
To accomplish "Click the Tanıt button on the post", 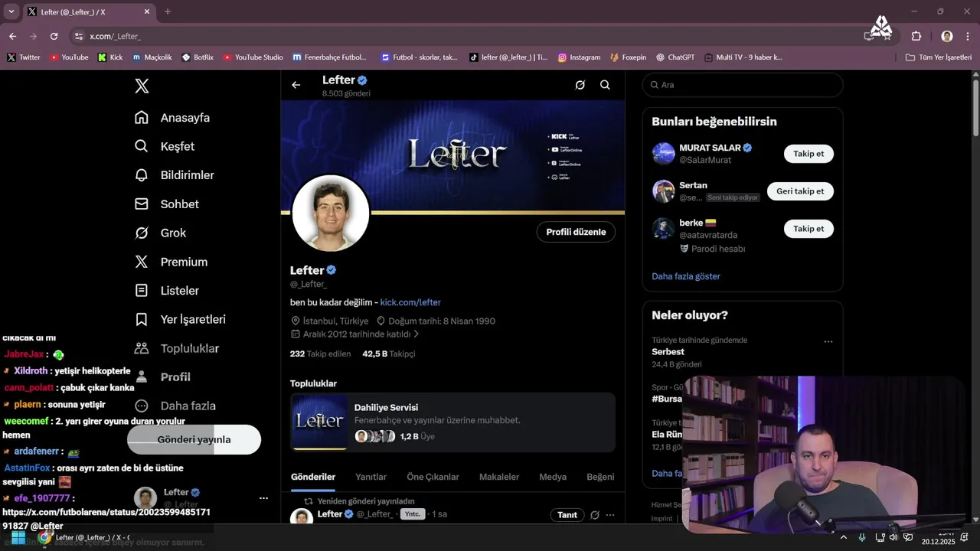I will coord(567,515).
